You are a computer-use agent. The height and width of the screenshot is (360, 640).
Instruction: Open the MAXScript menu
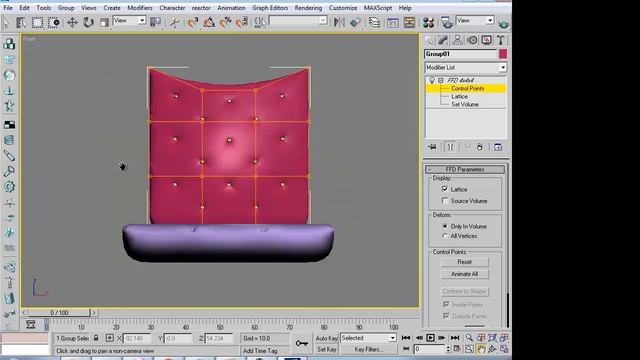(378, 8)
